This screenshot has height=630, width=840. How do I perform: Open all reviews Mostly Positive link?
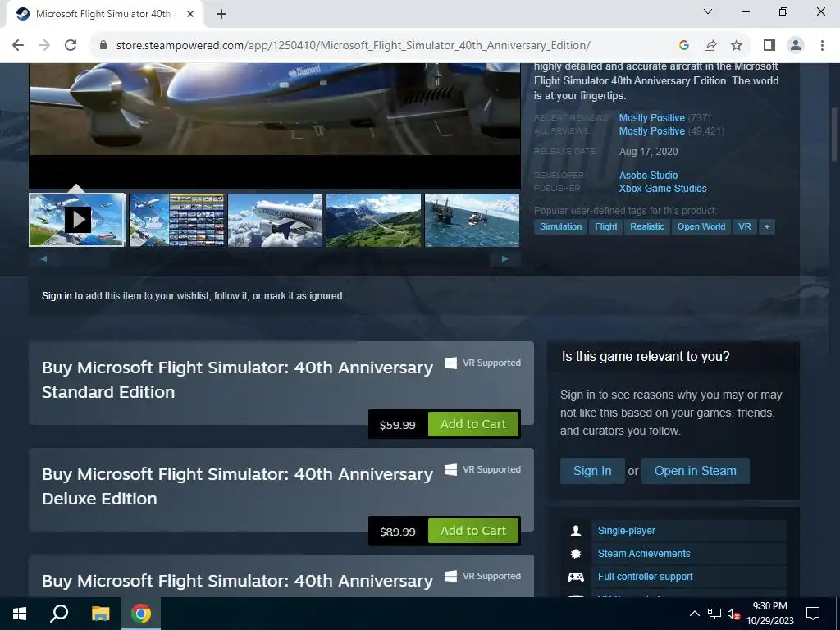pyautogui.click(x=652, y=131)
